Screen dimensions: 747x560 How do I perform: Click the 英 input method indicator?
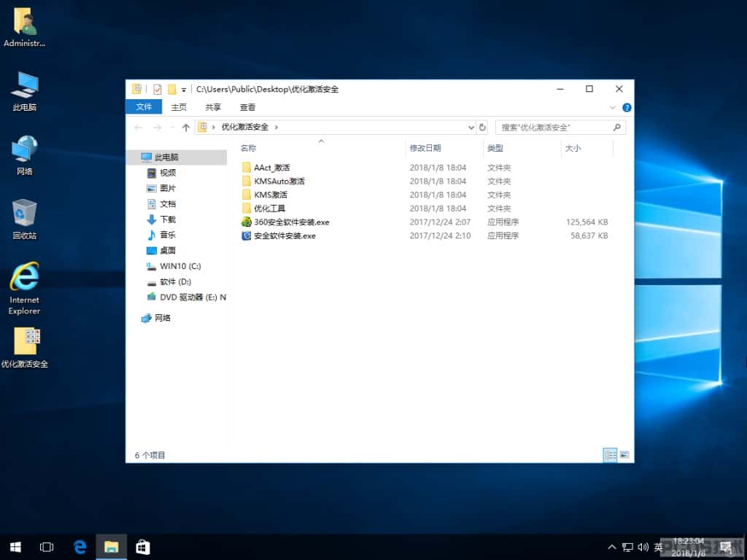coord(659,547)
